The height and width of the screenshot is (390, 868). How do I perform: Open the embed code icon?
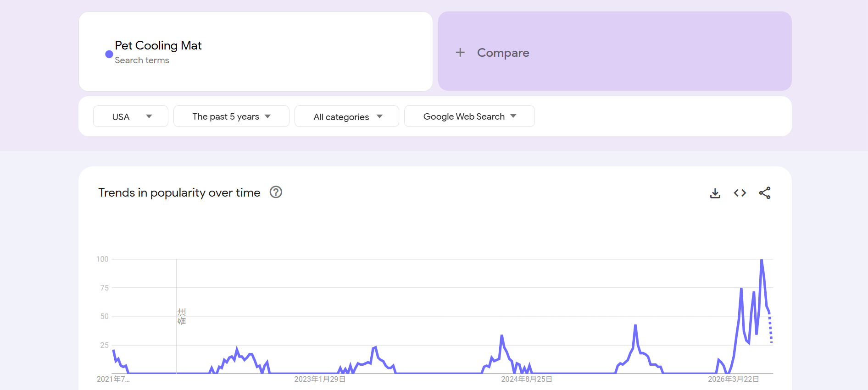(x=740, y=193)
